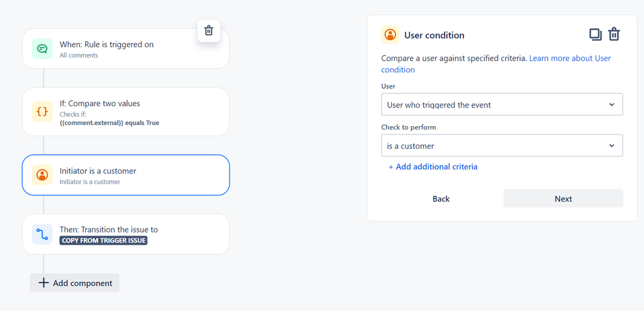This screenshot has height=311, width=644.
Task: Click the comment trigger icon
Action: (x=43, y=49)
